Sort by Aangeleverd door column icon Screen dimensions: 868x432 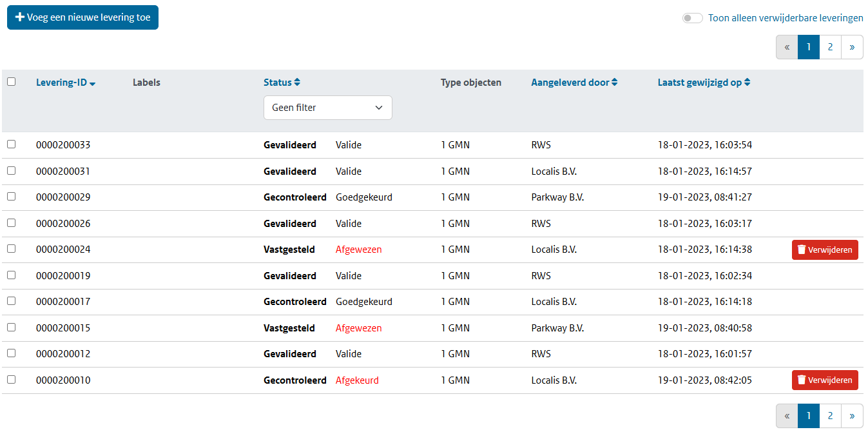(x=615, y=83)
